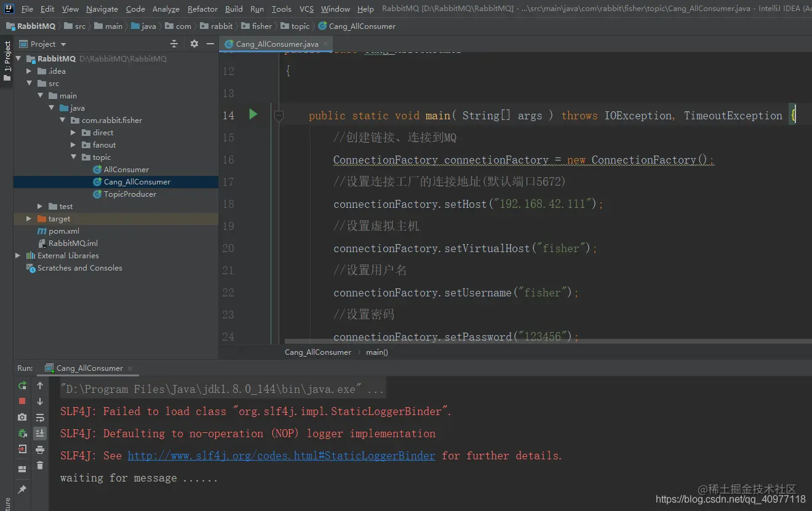Viewport: 812px width, 511px height.
Task: Open the slf4j StaticLoggerBinder link
Action: point(281,456)
